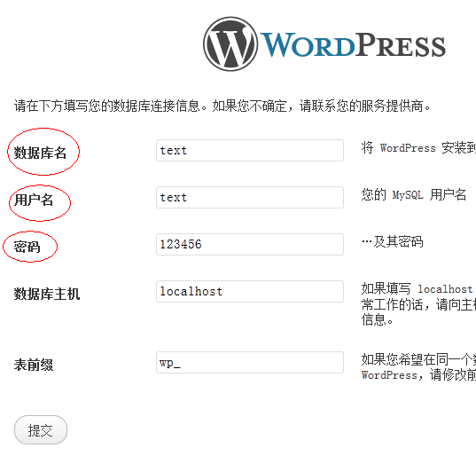
Task: Focus the 数据库名 input containing text
Action: [250, 151]
